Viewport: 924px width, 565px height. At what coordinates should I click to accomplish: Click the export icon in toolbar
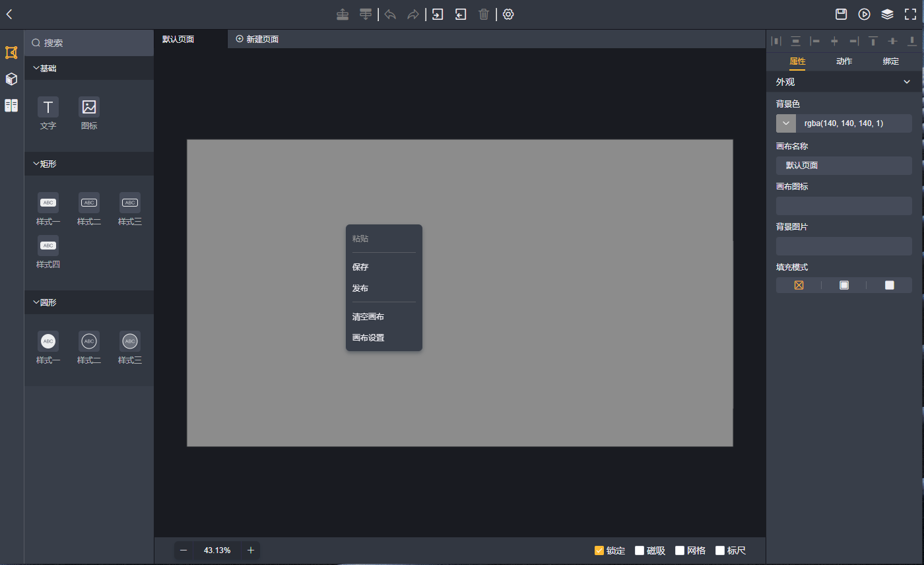point(461,14)
